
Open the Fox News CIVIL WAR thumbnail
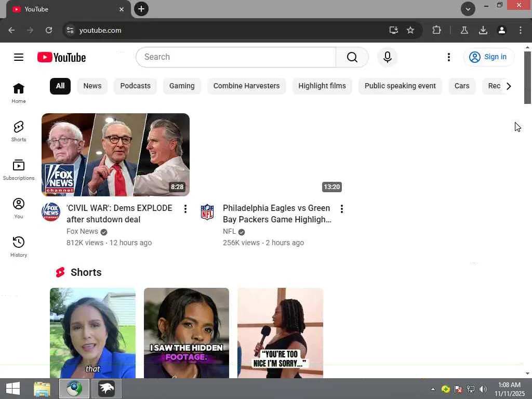click(115, 155)
